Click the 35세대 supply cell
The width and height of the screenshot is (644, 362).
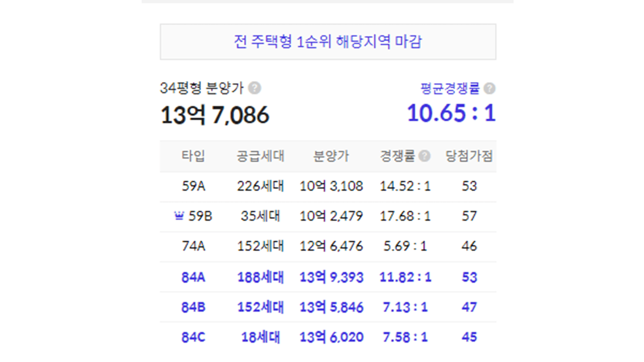[260, 216]
